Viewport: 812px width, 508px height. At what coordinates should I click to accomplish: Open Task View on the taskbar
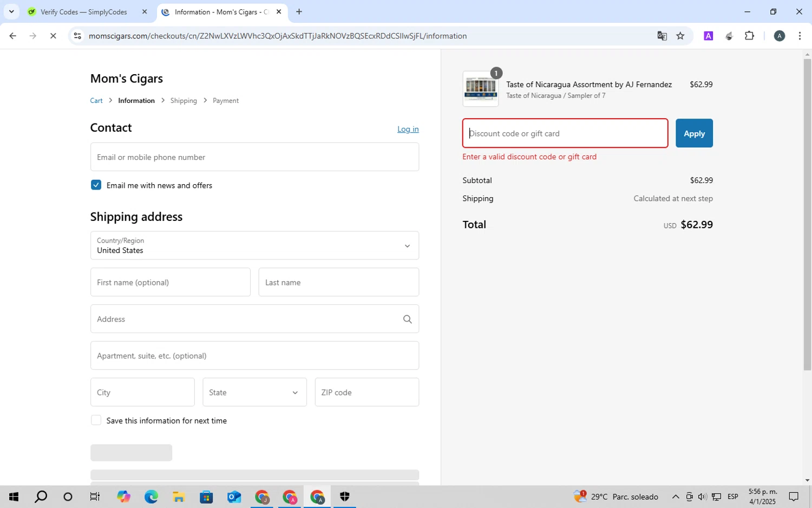[95, 497]
